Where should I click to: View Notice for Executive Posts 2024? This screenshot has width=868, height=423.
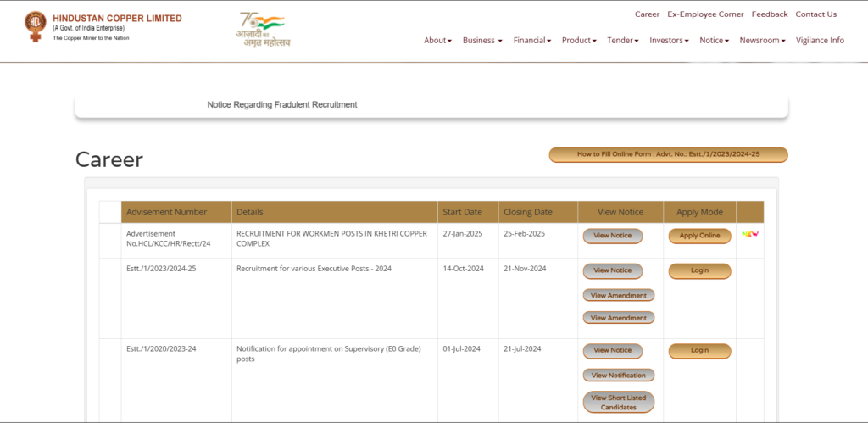612,270
